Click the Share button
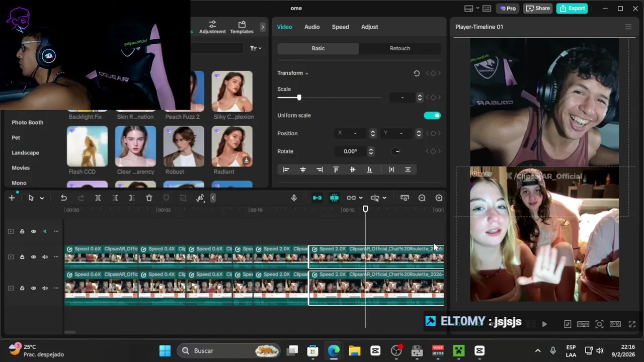Image resolution: width=644 pixels, height=362 pixels. click(537, 8)
